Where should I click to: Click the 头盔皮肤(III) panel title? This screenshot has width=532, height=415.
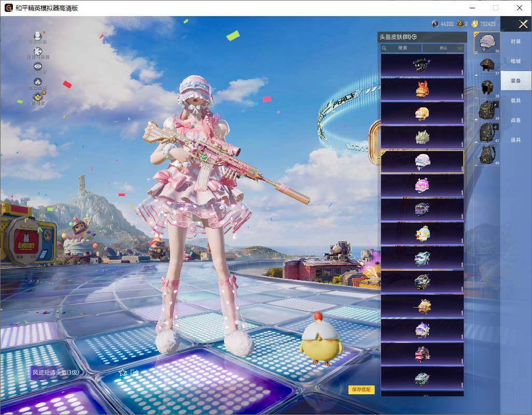click(395, 37)
